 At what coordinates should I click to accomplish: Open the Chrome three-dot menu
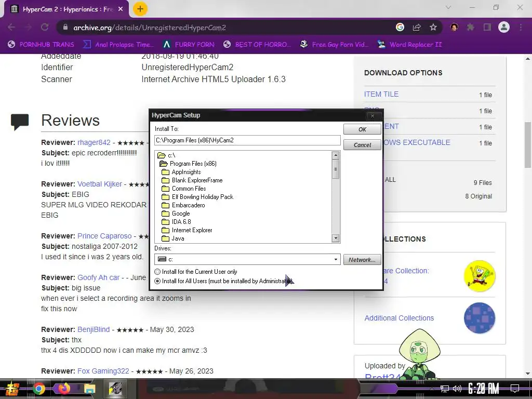tap(521, 27)
